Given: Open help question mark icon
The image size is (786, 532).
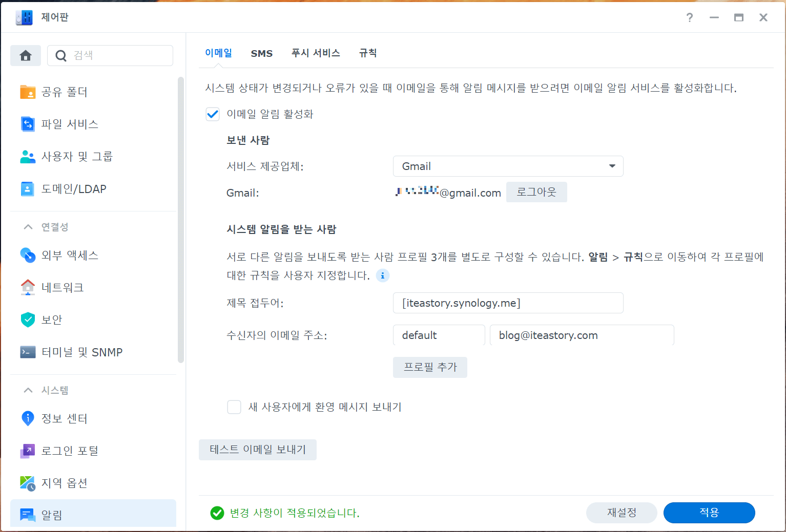Looking at the screenshot, I should (x=690, y=17).
